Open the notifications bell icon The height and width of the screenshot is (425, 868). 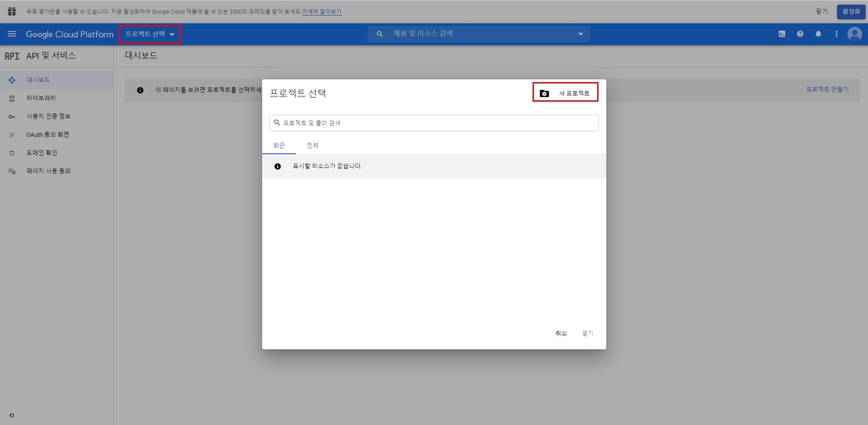pyautogui.click(x=818, y=34)
